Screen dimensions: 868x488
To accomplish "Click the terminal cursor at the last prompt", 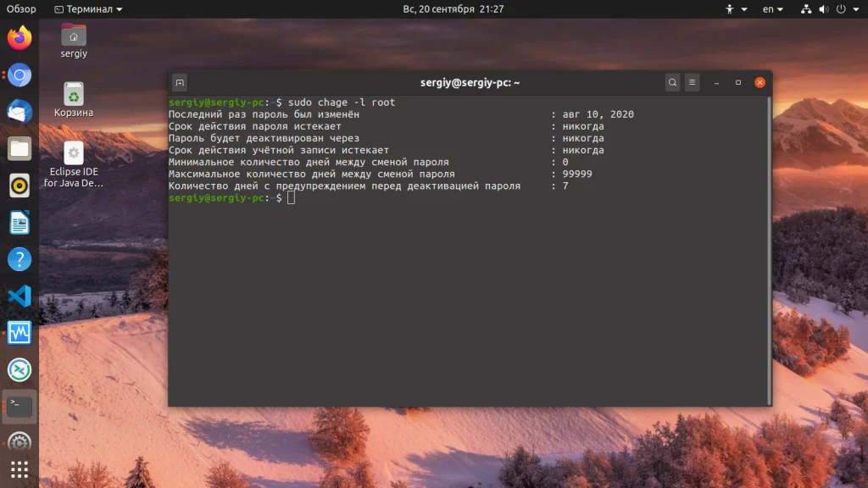I will point(292,198).
